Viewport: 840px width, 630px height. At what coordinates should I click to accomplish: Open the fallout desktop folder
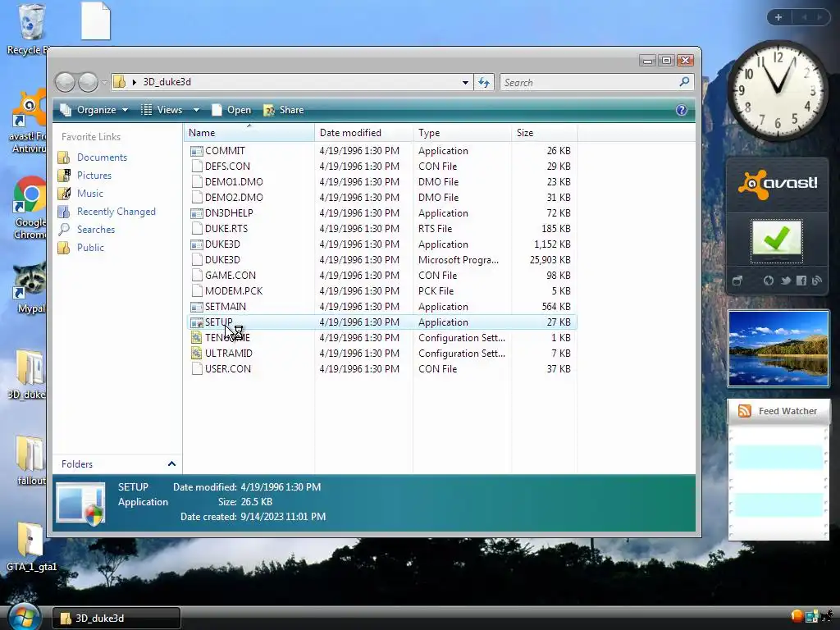click(x=30, y=460)
